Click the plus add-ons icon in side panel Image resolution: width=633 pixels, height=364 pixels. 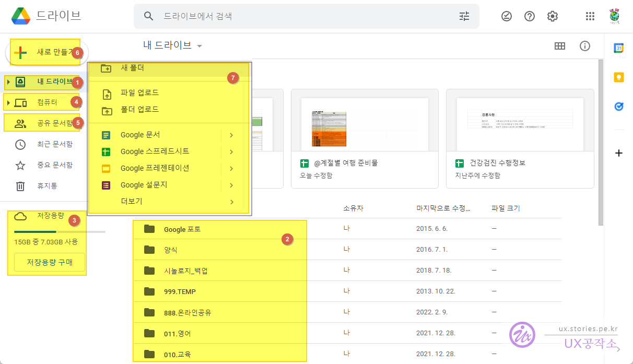click(619, 153)
